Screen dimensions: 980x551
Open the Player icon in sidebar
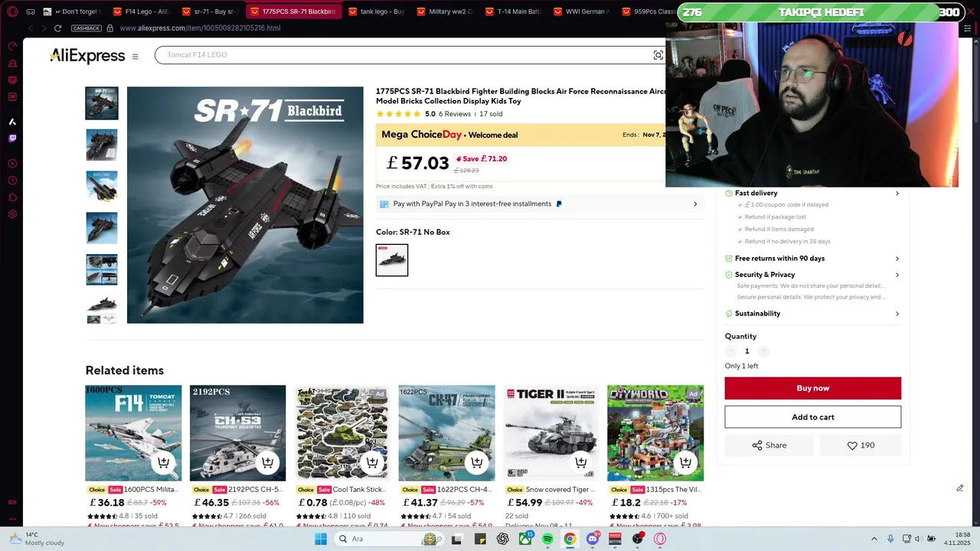tap(12, 164)
